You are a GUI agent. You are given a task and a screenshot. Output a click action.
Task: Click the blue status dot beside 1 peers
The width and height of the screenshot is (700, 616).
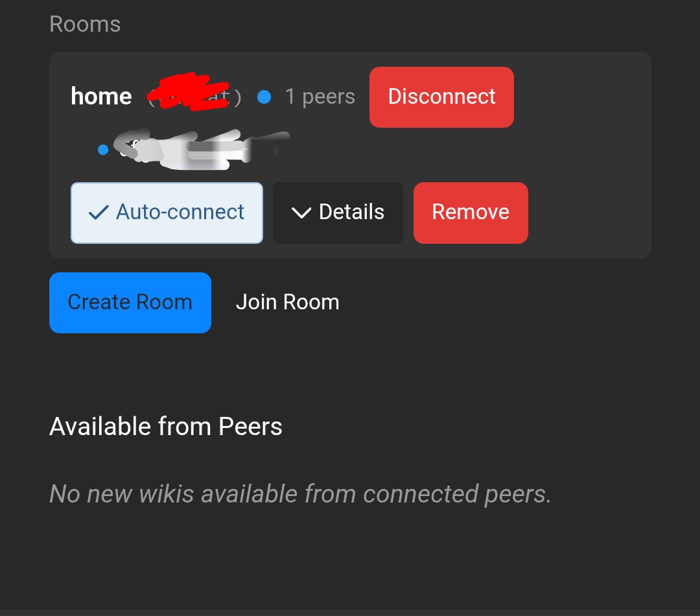(264, 97)
